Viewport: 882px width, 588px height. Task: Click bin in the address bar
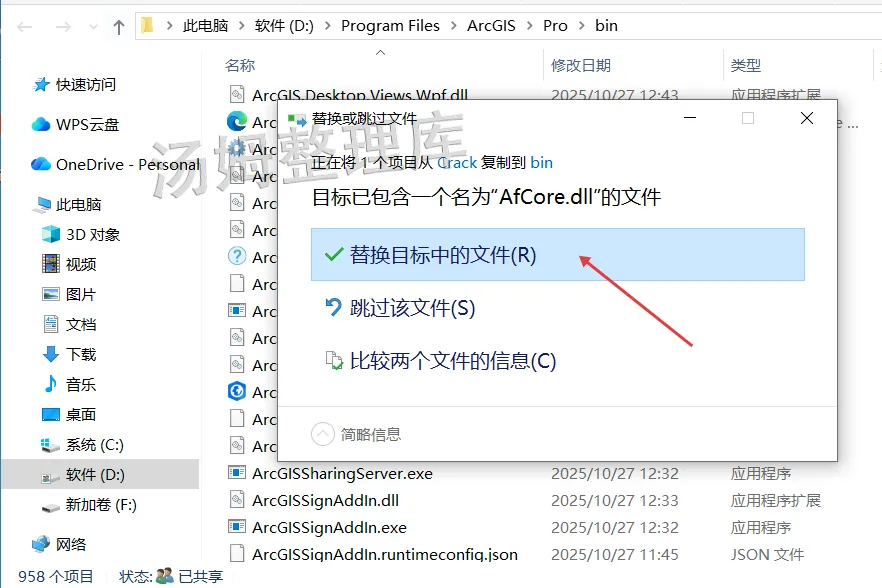coord(606,26)
